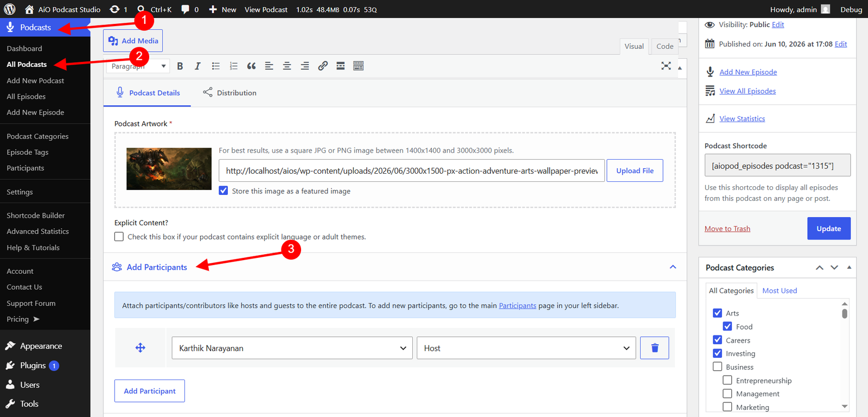
Task: Insert a bulleted list
Action: tap(215, 66)
